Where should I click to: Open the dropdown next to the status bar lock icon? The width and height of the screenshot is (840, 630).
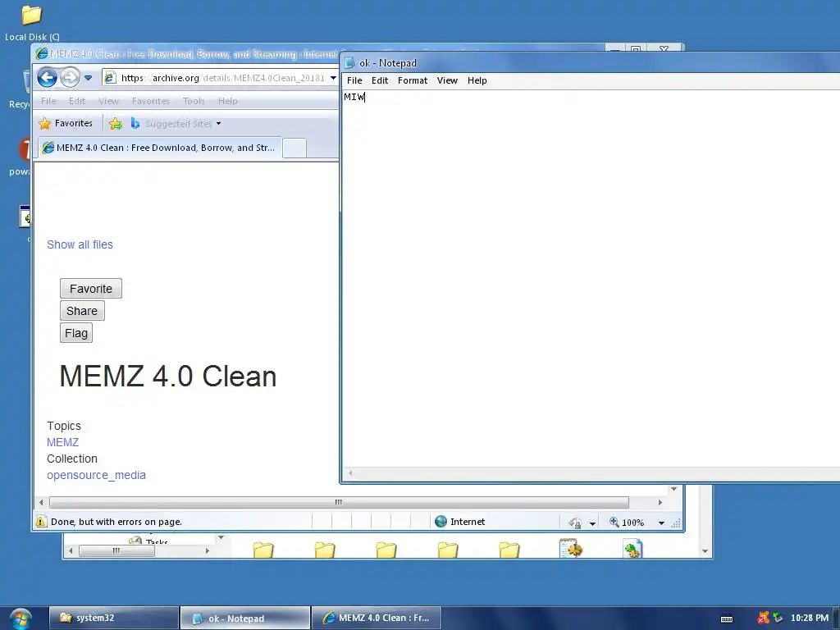(592, 523)
